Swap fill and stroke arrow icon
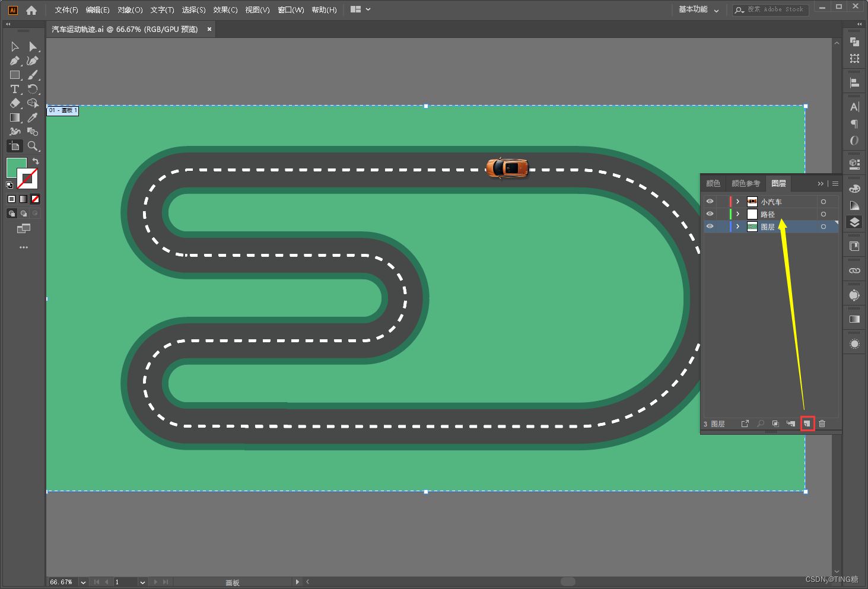Viewport: 868px width, 589px height. (36, 161)
